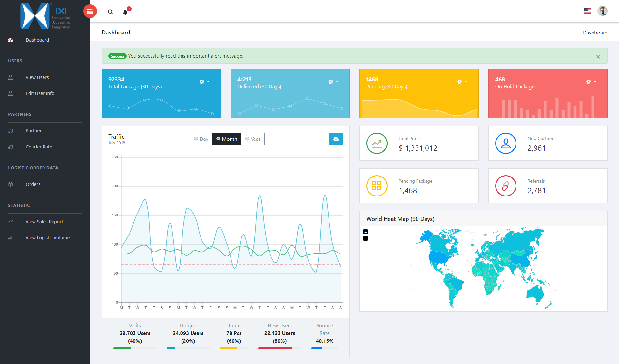This screenshot has width=619, height=364.
Task: Click the cloud download button in Traffic
Action: [x=336, y=139]
